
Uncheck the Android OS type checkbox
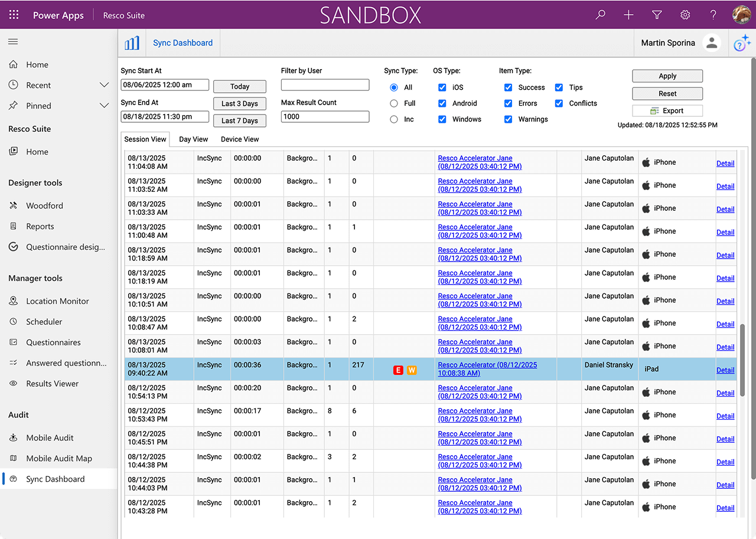click(x=442, y=103)
